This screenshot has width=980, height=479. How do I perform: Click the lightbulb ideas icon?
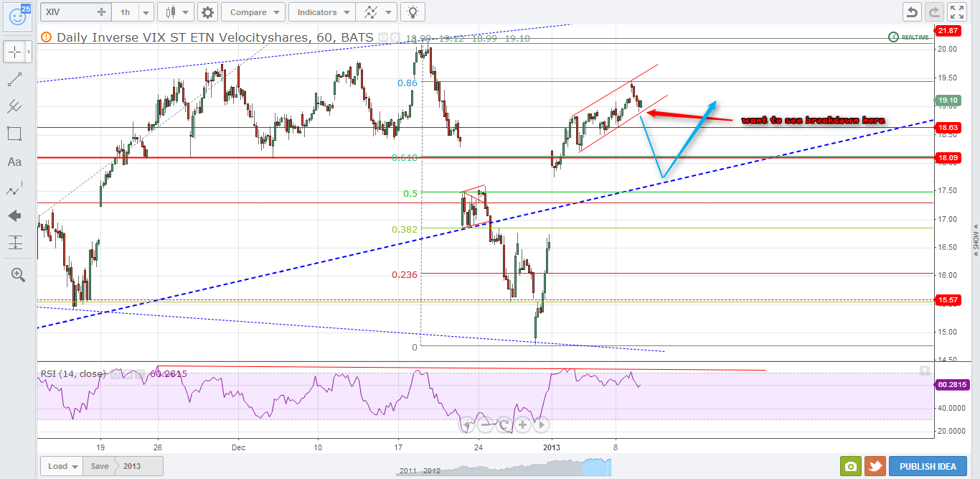[412, 12]
